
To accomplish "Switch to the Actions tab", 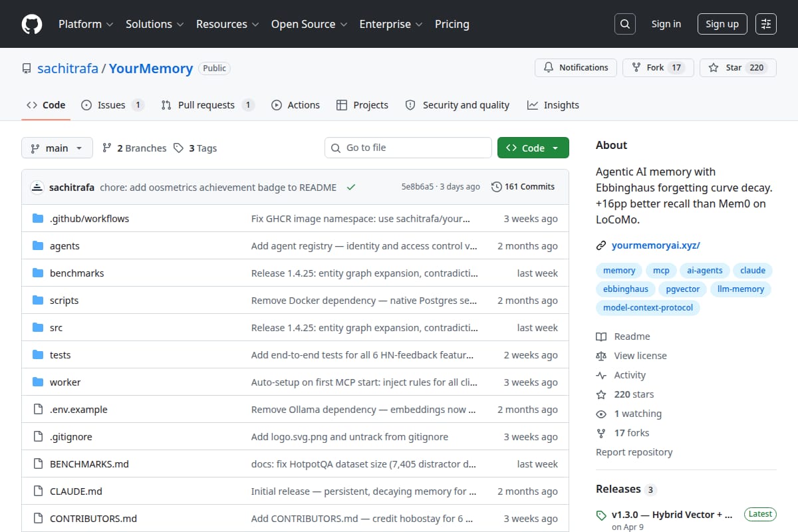I will [296, 105].
